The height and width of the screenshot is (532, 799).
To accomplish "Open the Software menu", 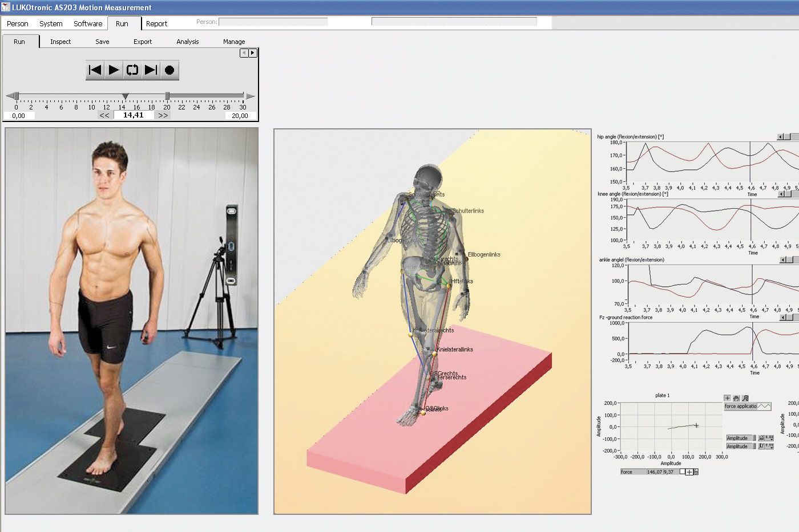I will coord(88,24).
